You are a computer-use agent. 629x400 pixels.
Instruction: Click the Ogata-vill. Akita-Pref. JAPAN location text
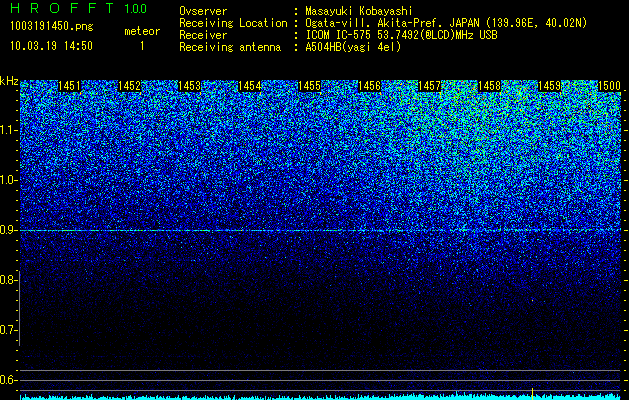pos(446,23)
